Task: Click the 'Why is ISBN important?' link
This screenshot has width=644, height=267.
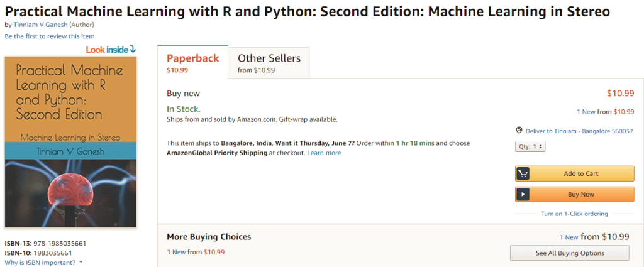Action: click(40, 263)
